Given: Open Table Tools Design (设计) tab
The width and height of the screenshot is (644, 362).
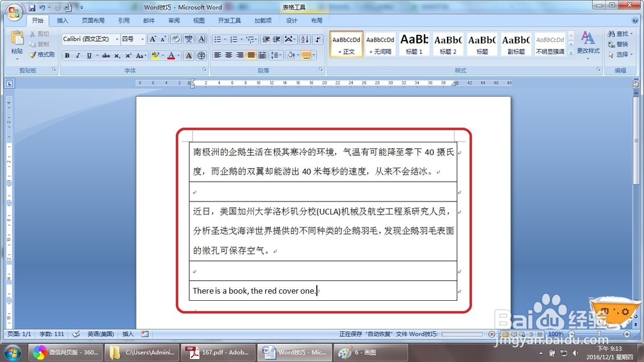Looking at the screenshot, I should 292,21.
